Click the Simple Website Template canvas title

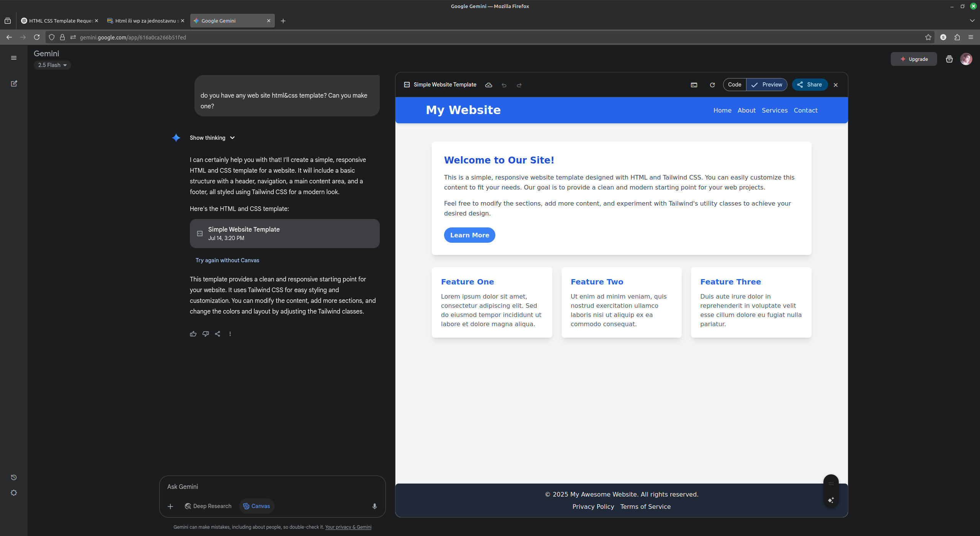coord(445,85)
